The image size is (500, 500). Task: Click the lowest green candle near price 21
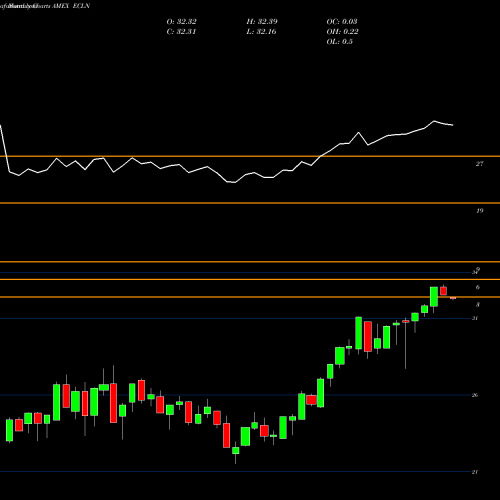[236, 450]
